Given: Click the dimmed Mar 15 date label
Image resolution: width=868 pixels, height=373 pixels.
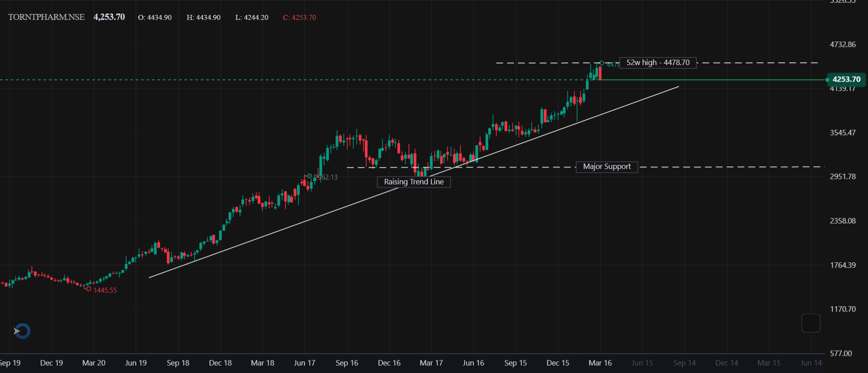Looking at the screenshot, I should point(769,363).
